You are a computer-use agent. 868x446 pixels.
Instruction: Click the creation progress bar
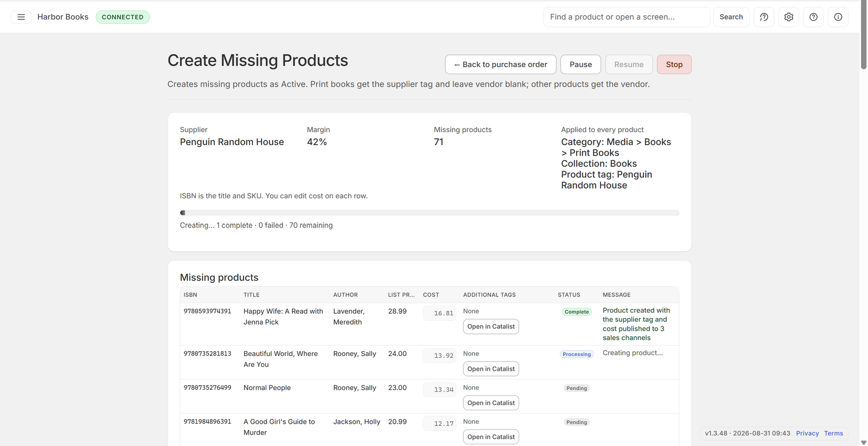[x=430, y=213]
